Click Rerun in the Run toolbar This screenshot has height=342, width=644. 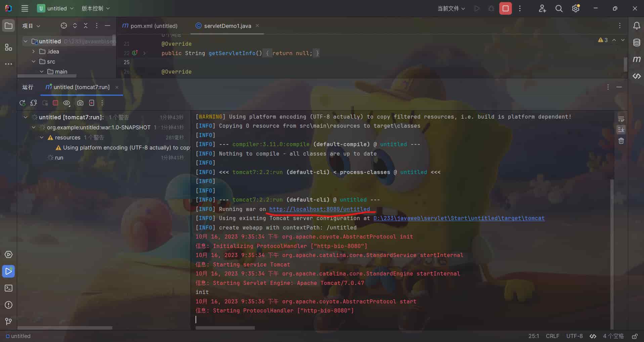(x=23, y=103)
